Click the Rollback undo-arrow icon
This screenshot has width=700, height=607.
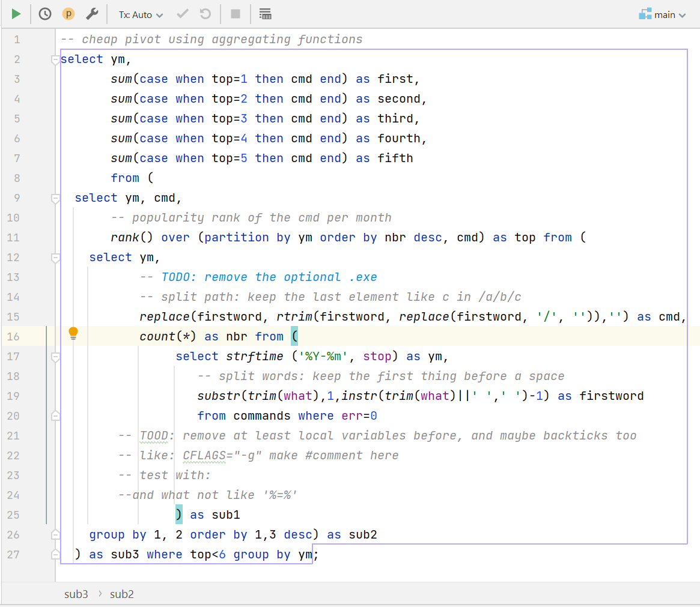[205, 14]
